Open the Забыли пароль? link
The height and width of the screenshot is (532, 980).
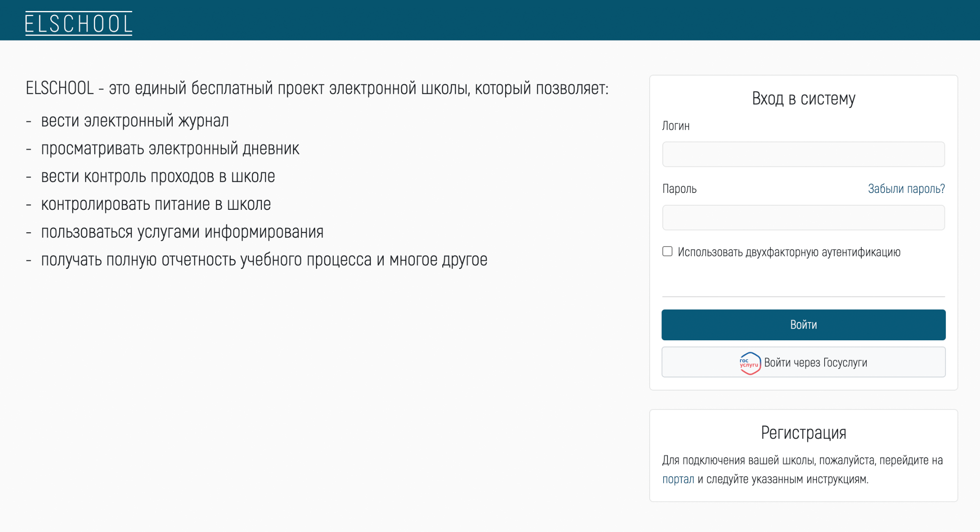(x=906, y=189)
